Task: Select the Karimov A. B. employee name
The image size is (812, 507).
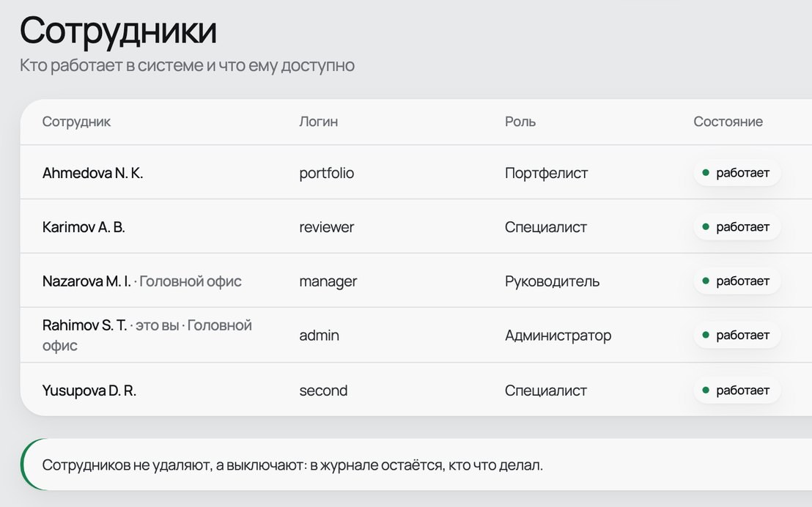Action: click(x=84, y=227)
